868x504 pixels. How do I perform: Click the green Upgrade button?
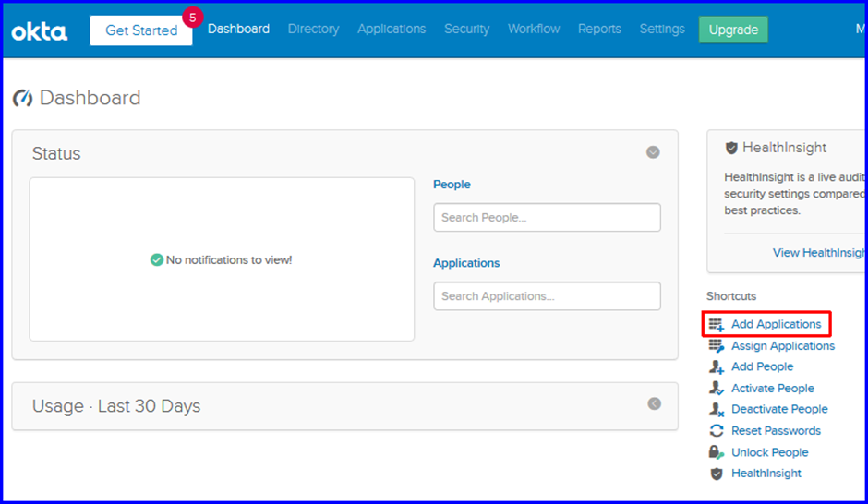coord(733,30)
